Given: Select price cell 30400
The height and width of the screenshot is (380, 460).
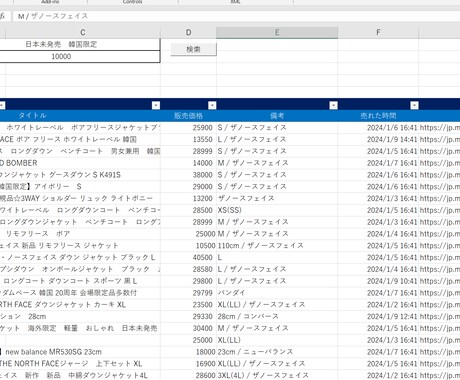Looking at the screenshot, I should (x=188, y=328).
